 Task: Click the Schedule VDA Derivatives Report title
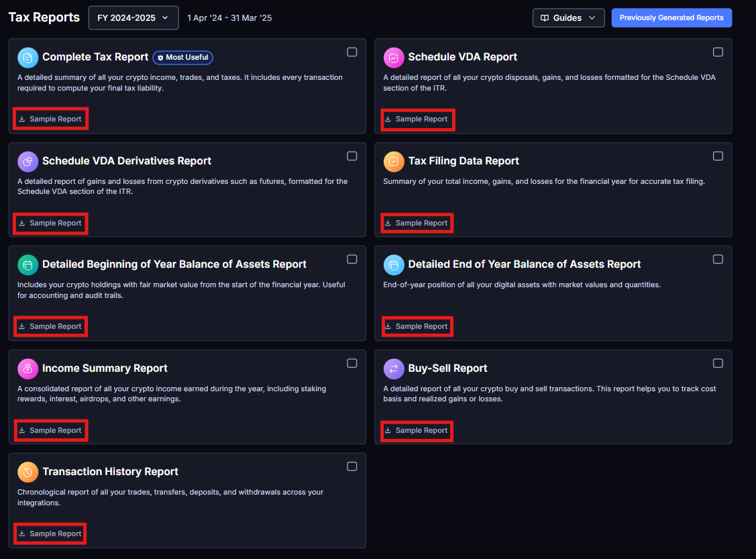(127, 160)
